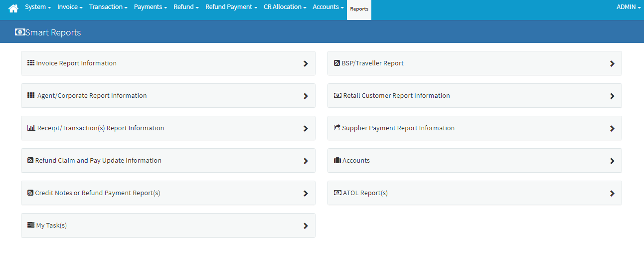The height and width of the screenshot is (265, 644).
Task: Open the Transaction dropdown menu
Action: click(108, 7)
